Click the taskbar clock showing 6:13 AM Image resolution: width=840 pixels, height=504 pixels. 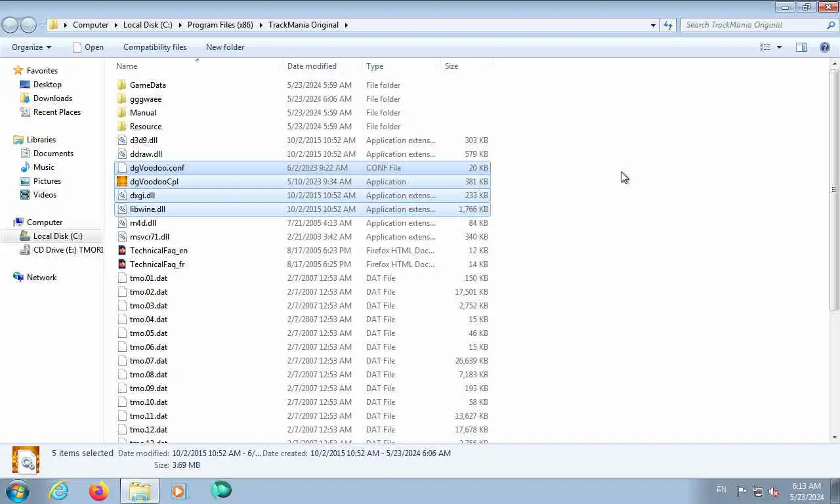(807, 492)
